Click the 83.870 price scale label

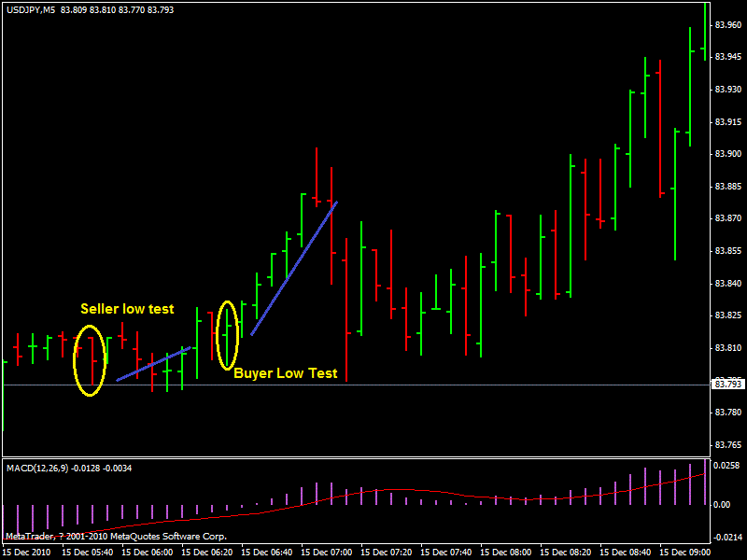[728, 218]
